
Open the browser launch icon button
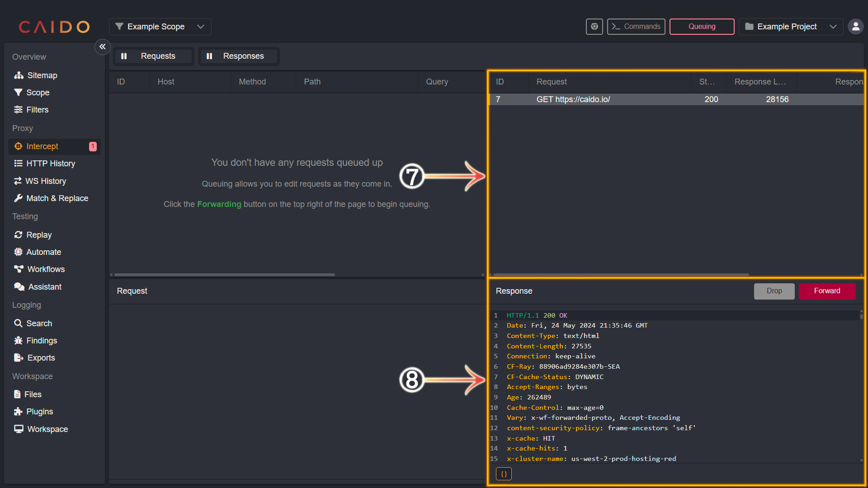click(594, 27)
